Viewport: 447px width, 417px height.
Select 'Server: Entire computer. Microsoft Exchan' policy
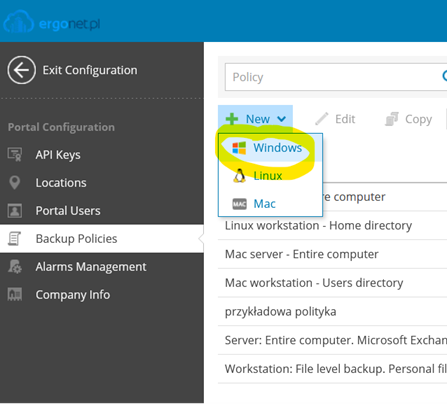pos(332,340)
